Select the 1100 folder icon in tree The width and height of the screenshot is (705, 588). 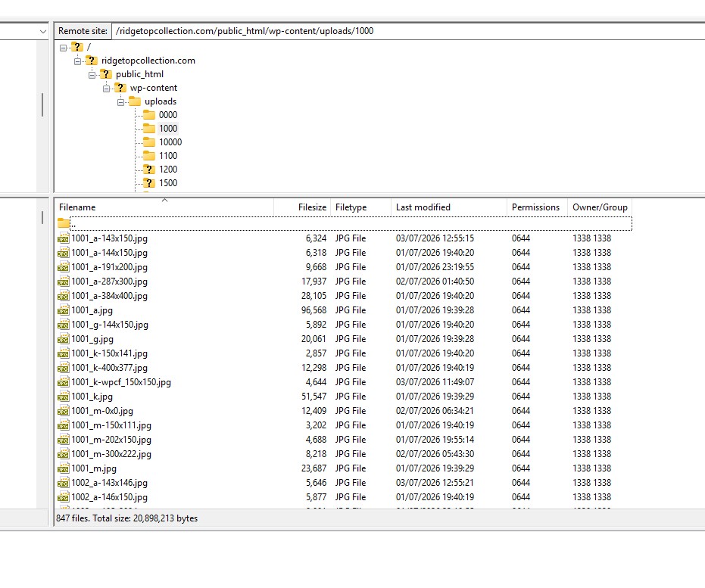pos(149,156)
